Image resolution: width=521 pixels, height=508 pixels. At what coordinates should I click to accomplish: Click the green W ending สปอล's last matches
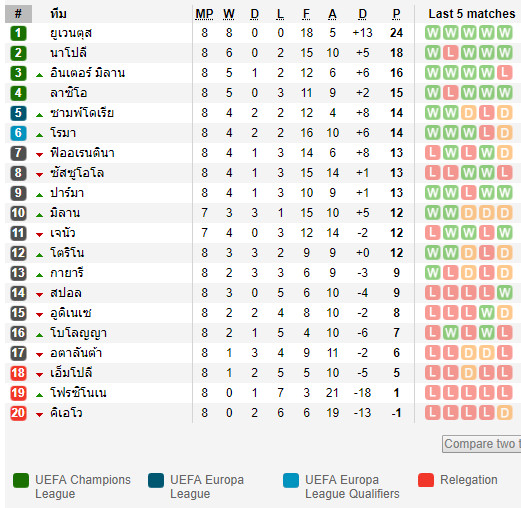(504, 293)
